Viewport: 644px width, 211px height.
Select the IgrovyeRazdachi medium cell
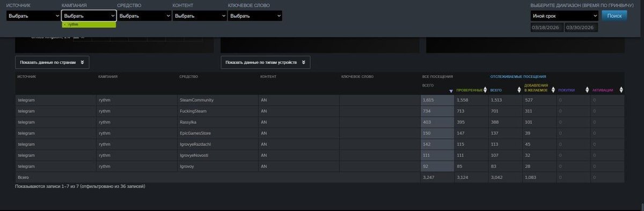point(217,144)
